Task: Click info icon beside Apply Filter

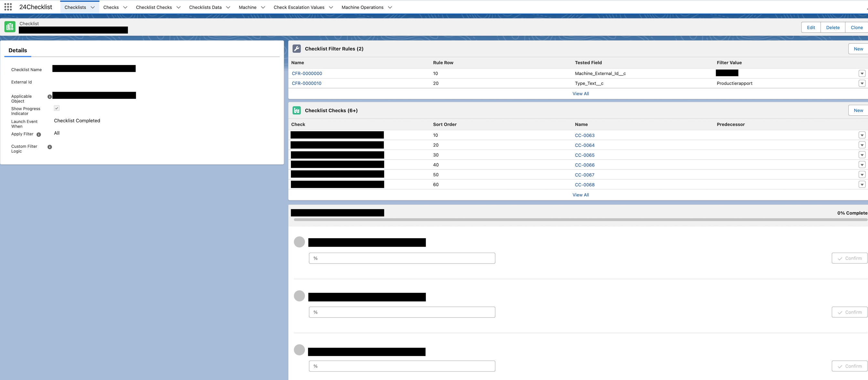Action: tap(39, 134)
